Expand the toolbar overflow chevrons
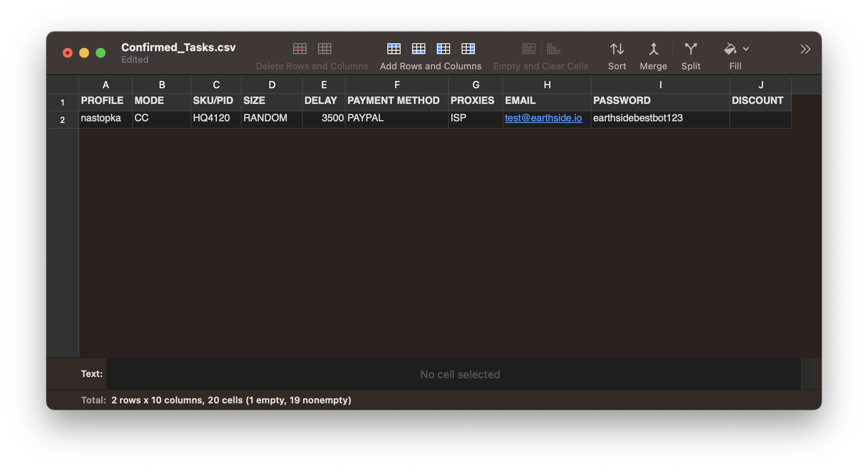868x471 pixels. [805, 49]
